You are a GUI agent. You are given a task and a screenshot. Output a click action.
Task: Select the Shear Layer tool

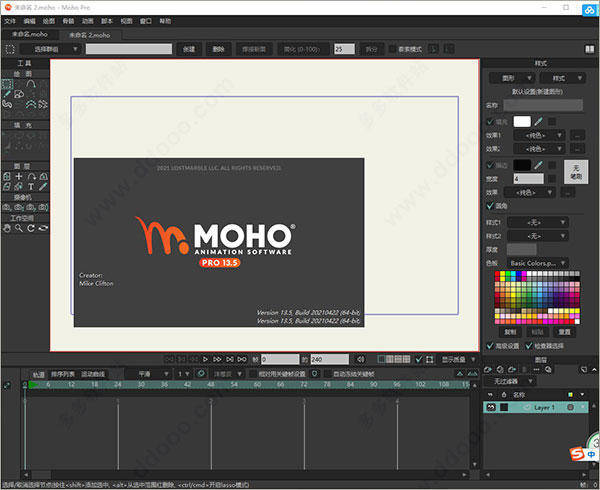tap(7, 187)
